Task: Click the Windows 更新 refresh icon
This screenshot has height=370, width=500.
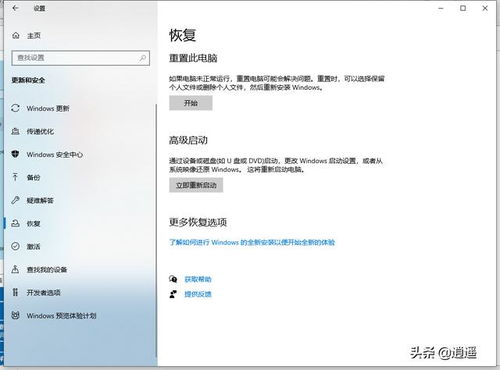Action: 15,108
